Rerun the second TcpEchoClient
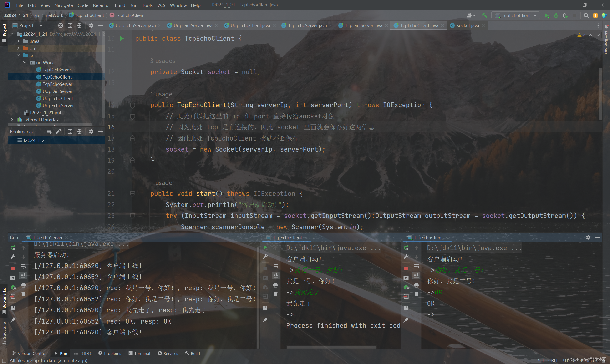This screenshot has height=364, width=610. tap(406, 248)
